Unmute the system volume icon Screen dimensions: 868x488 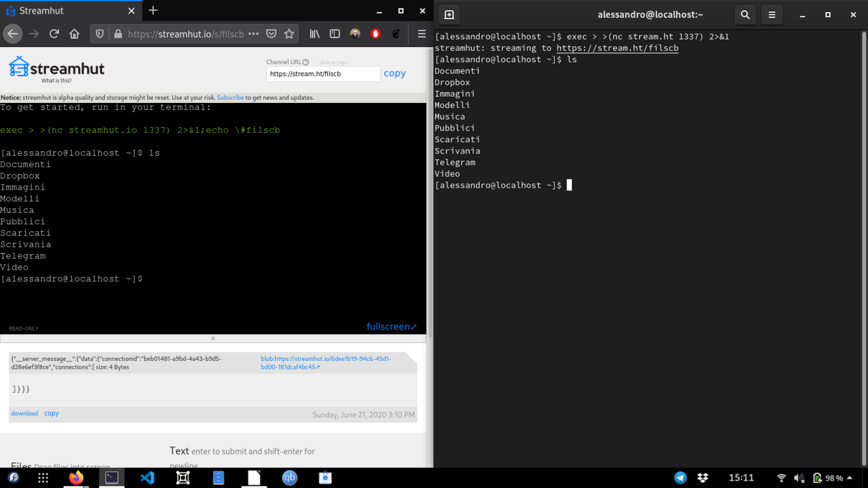799,477
